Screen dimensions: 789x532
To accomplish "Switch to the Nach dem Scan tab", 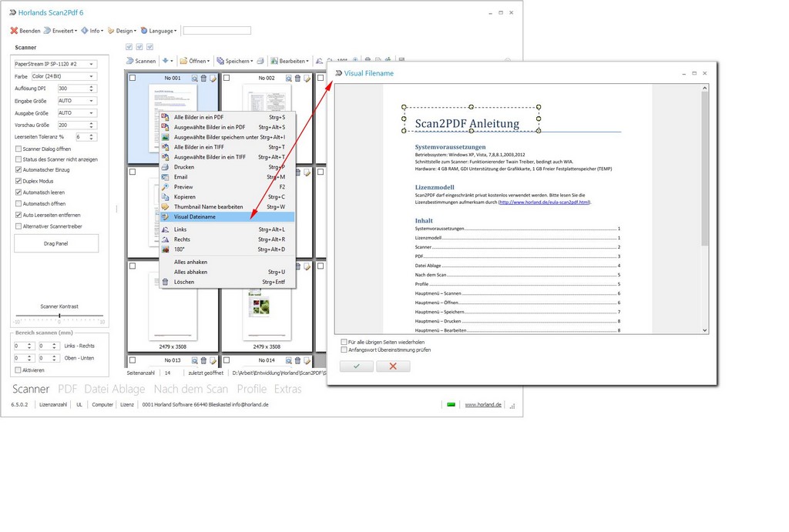I will point(191,389).
